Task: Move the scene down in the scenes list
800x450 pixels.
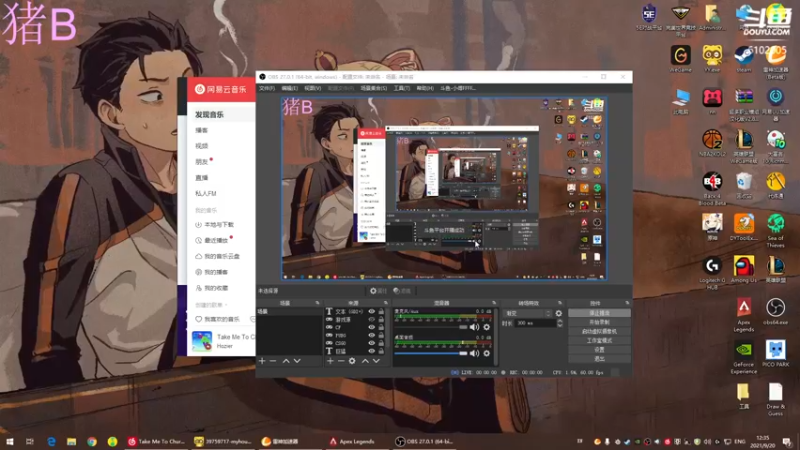Action: pyautogui.click(x=297, y=361)
